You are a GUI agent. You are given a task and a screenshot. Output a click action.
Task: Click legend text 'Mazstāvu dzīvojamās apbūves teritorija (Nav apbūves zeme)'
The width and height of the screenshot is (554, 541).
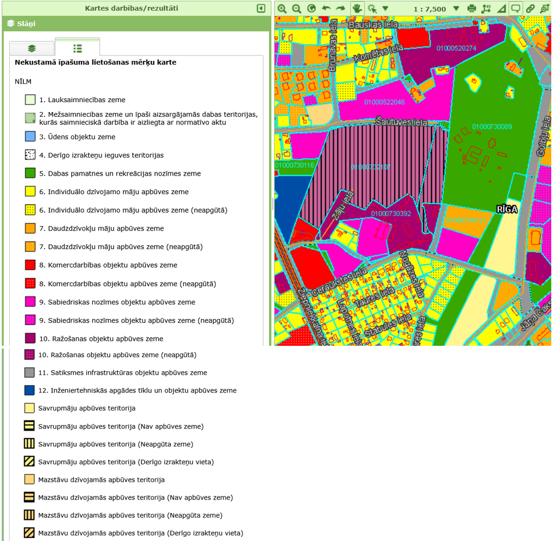pos(136,498)
